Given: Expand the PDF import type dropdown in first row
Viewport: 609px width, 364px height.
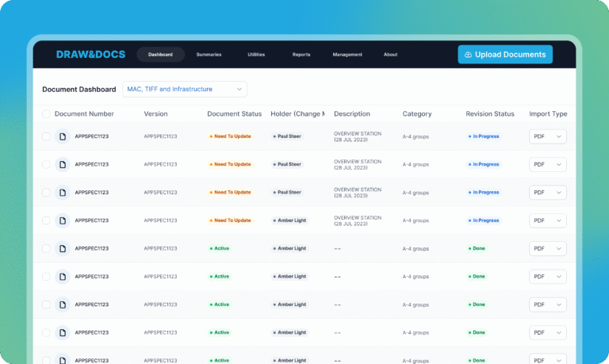Looking at the screenshot, I should pos(548,136).
